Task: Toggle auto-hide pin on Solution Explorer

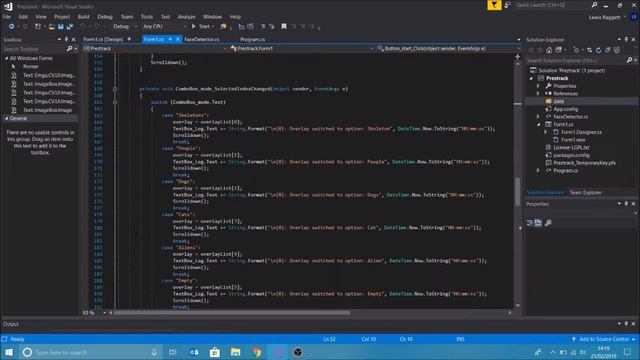Action: click(626, 40)
